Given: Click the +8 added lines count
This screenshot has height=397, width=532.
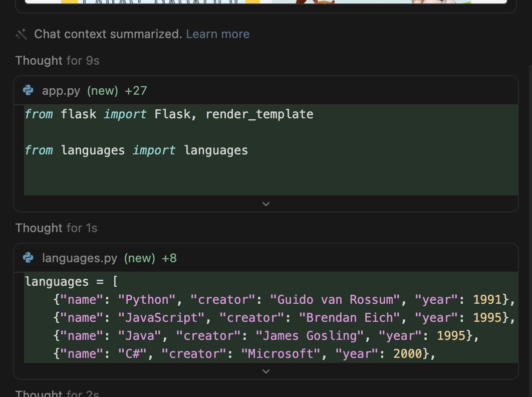Looking at the screenshot, I should click(x=169, y=258).
